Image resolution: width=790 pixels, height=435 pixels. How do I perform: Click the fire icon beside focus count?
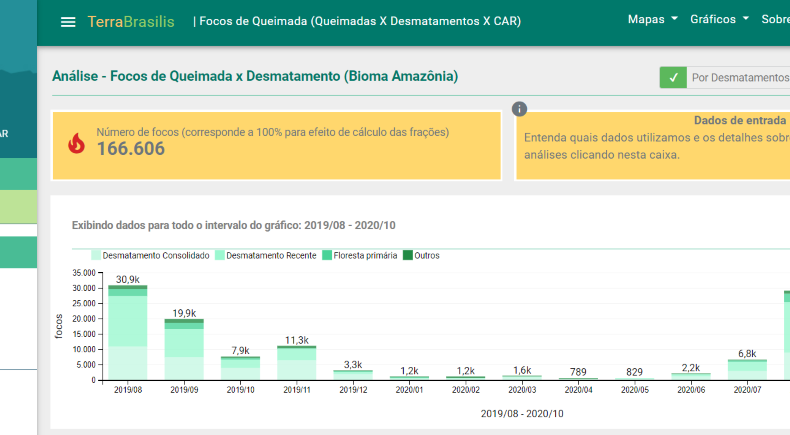pos(76,144)
